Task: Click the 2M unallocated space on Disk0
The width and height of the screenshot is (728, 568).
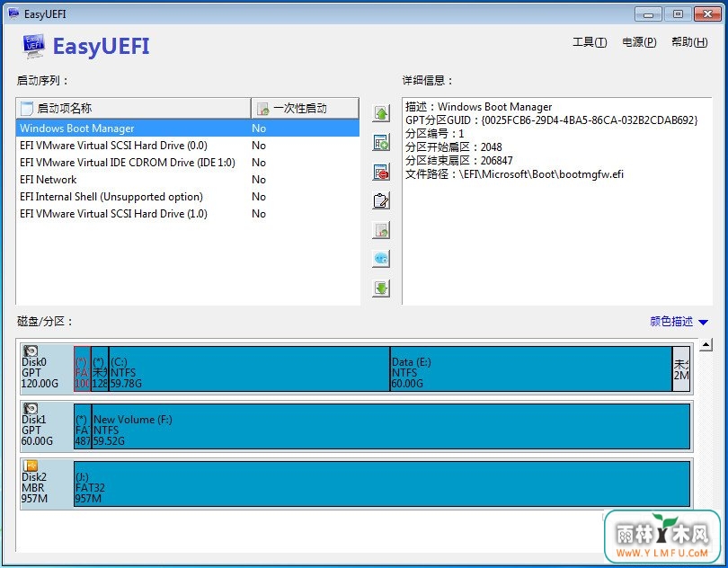Action: coord(681,368)
